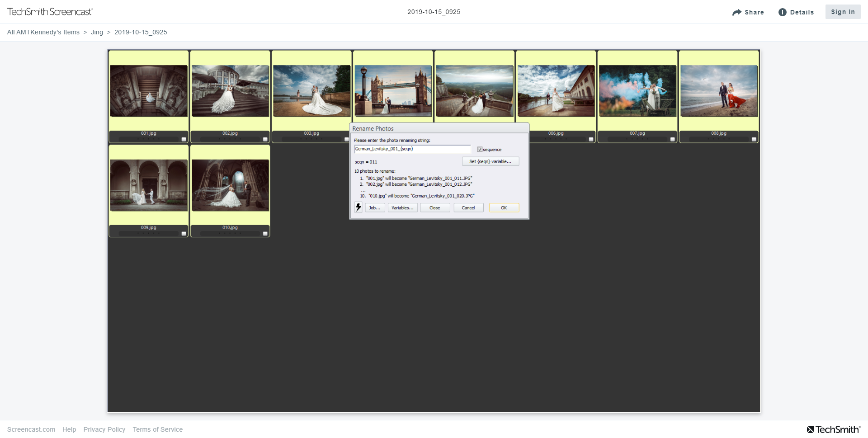Open the Help footer link
868x438 pixels.
pyautogui.click(x=69, y=429)
